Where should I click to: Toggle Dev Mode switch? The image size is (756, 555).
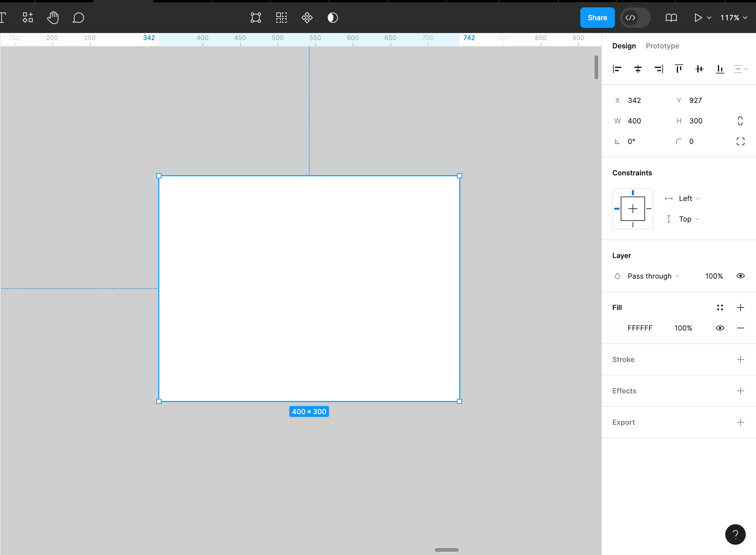click(635, 17)
